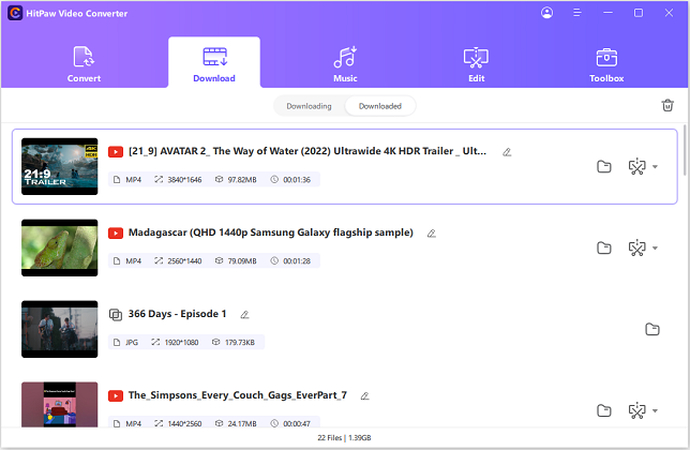Open folder for The_Simpsons couch gags video

[604, 410]
